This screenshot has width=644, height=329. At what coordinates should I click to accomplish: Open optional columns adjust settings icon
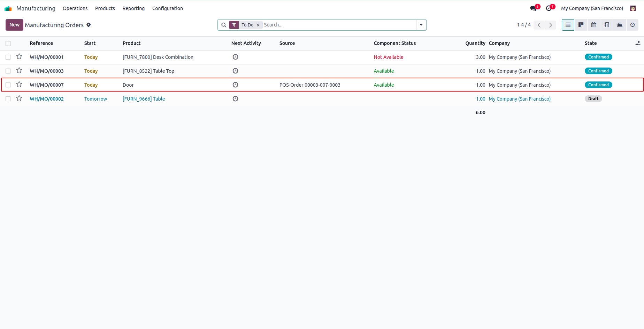(638, 43)
